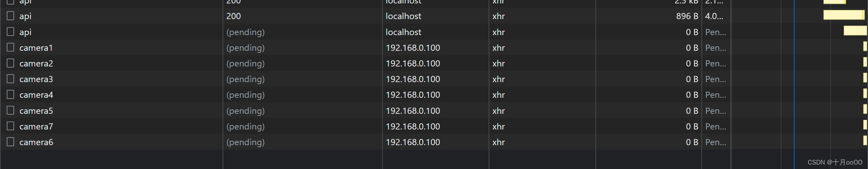868x169 pixels.
Task: Tick the checkbox for camera2 request
Action: pyautogui.click(x=11, y=63)
